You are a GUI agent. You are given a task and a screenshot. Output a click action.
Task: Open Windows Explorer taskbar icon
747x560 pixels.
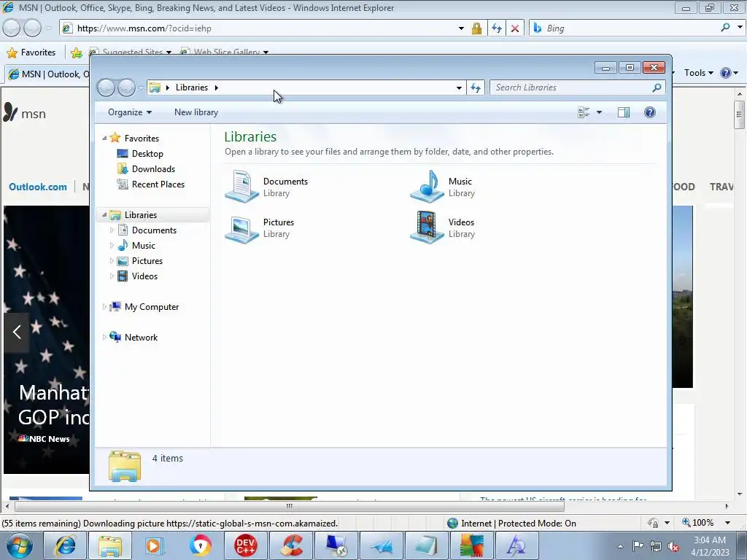(109, 545)
